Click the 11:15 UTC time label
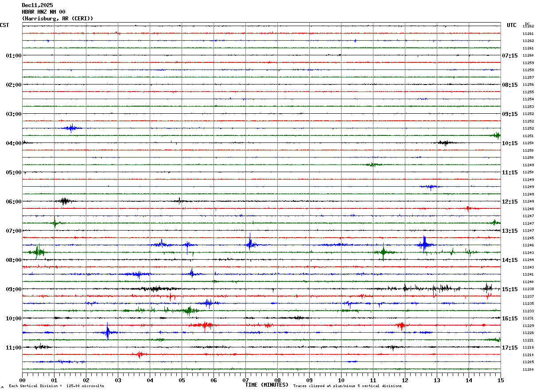This screenshot has width=536, height=392. tap(510, 173)
